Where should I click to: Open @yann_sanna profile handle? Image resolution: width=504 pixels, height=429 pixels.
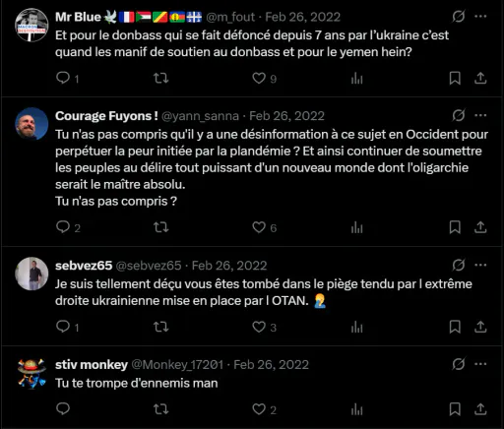[201, 116]
